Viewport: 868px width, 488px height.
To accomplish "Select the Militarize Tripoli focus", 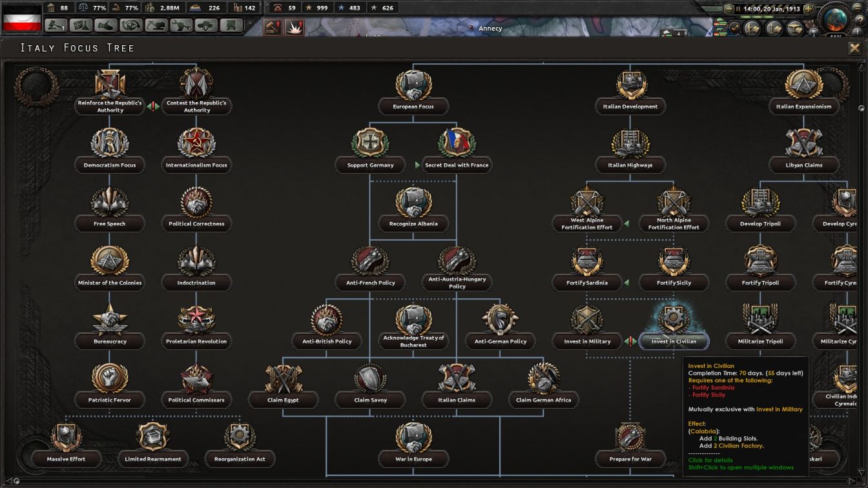I will [x=760, y=327].
